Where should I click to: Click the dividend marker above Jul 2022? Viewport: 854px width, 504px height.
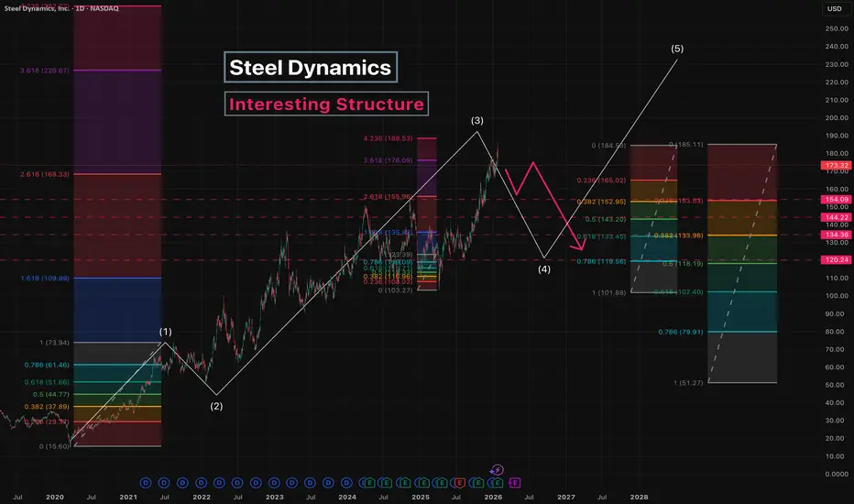click(237, 483)
